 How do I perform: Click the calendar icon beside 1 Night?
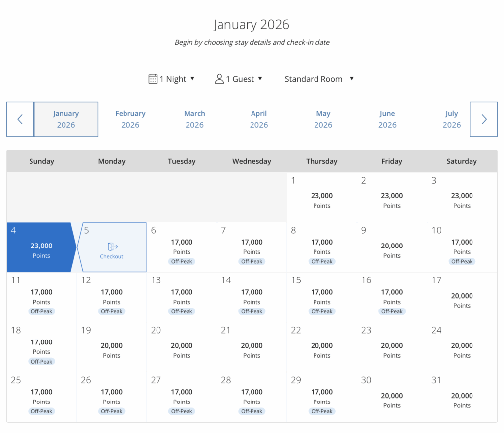coord(153,79)
